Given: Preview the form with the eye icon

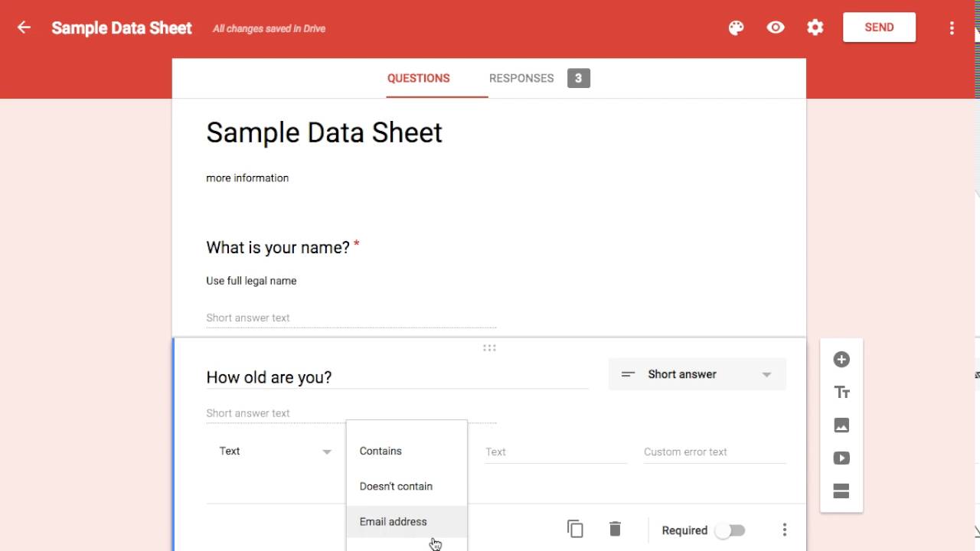Looking at the screenshot, I should (x=776, y=28).
